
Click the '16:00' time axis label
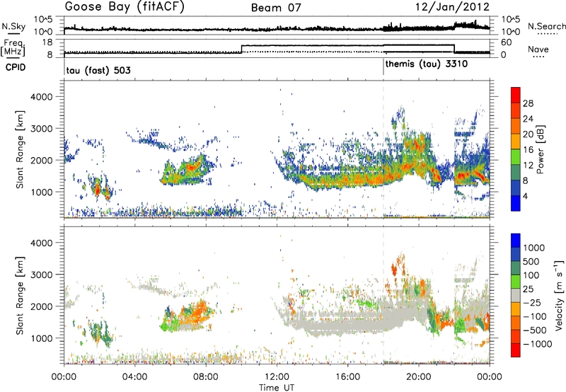tap(348, 377)
